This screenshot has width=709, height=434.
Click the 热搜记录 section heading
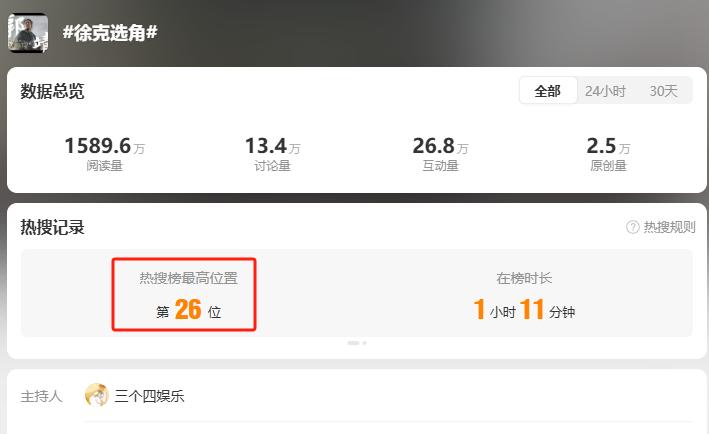[52, 227]
